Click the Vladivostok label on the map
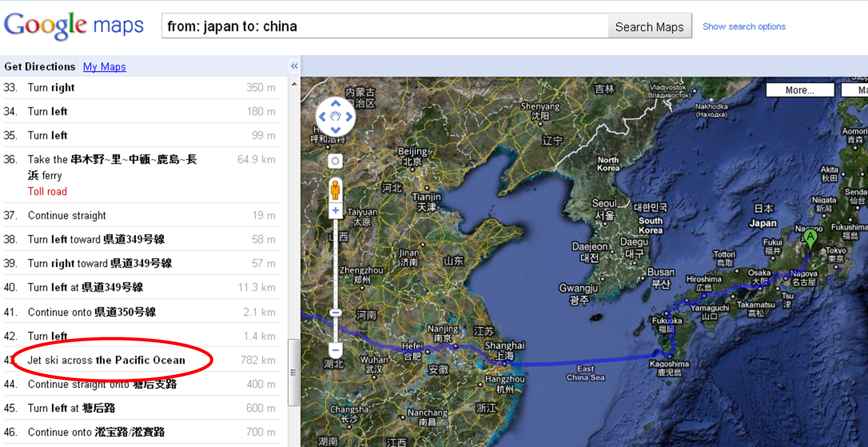The image size is (868, 447). click(668, 91)
